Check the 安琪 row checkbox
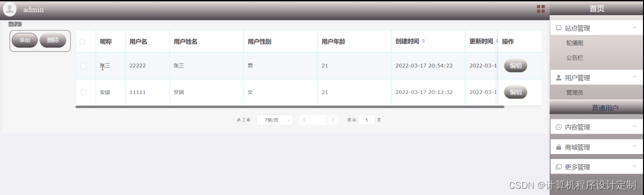 (x=83, y=92)
